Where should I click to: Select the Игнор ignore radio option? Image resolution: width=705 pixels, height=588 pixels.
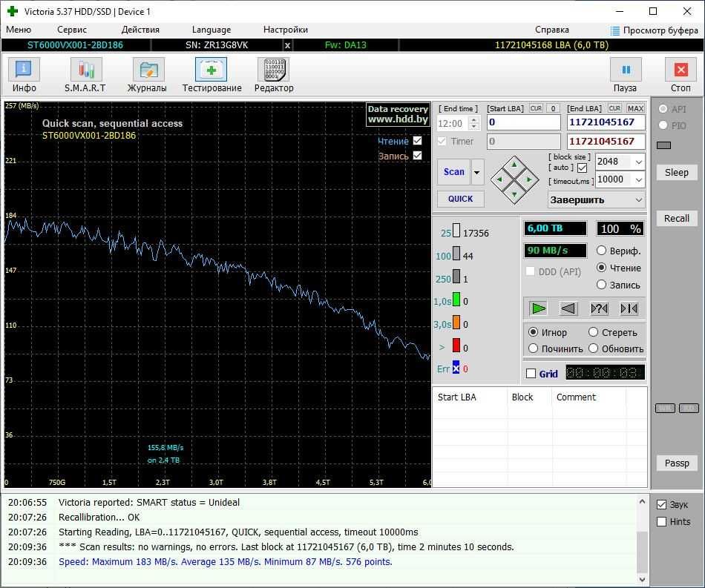click(x=533, y=332)
